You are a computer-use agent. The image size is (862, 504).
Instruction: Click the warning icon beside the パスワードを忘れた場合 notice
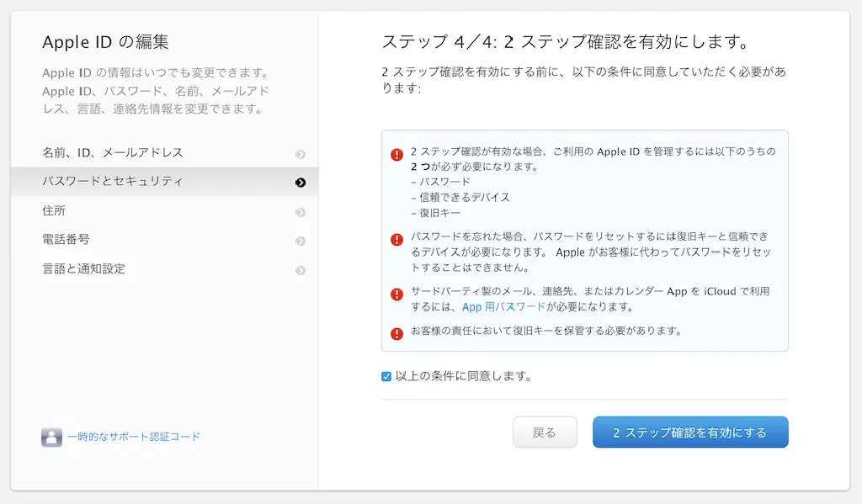(396, 240)
